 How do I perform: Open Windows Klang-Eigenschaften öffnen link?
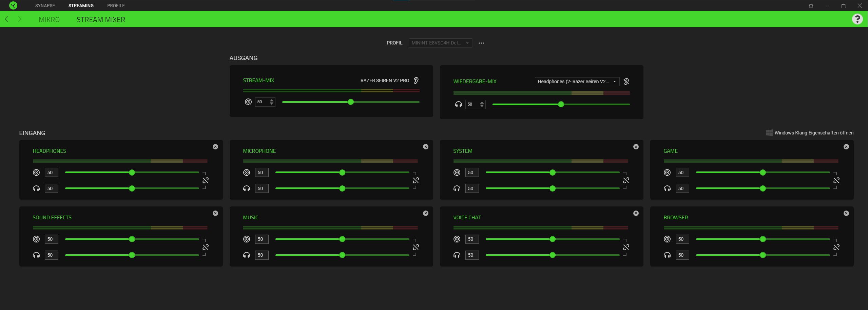[x=813, y=133]
